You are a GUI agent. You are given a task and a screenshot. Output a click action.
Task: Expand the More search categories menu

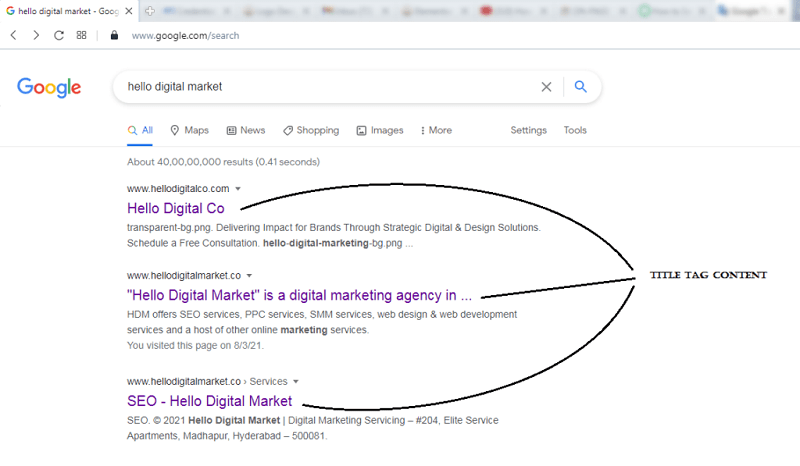(436, 131)
